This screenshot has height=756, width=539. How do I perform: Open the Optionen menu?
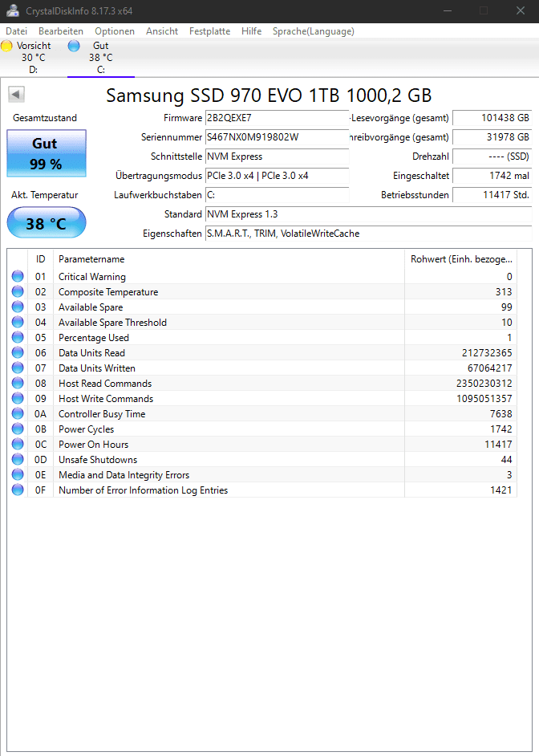[x=115, y=30]
